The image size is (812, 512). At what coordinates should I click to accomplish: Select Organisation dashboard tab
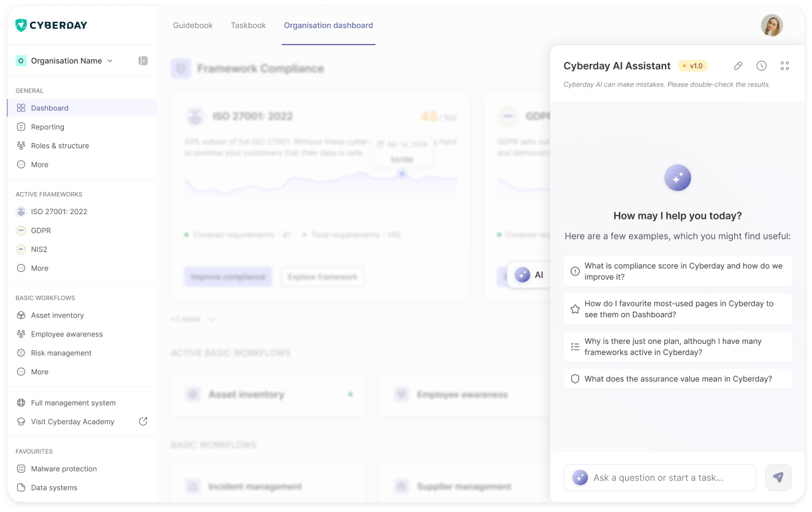point(328,25)
